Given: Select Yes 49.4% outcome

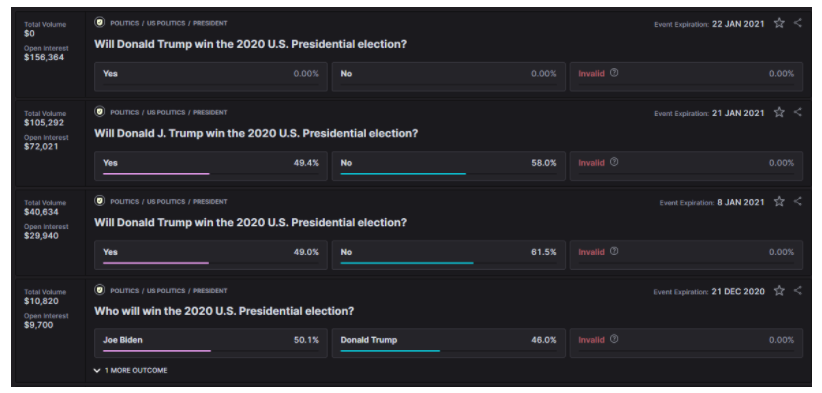Looking at the screenshot, I should click(211, 166).
